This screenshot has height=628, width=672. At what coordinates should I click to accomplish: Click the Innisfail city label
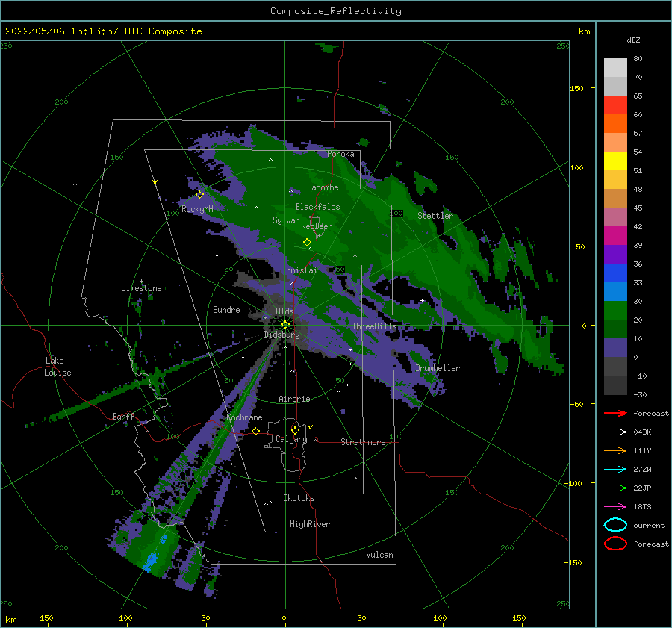tap(302, 270)
